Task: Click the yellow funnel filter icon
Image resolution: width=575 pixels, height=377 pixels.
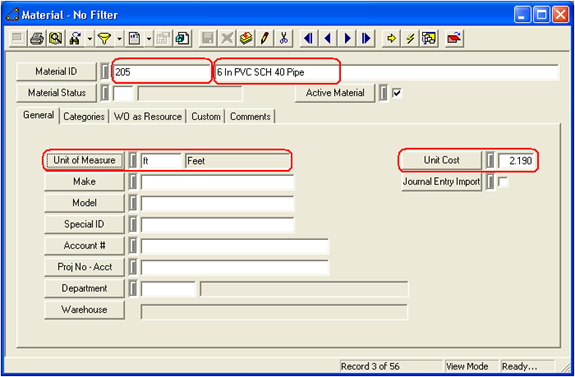Action: tap(105, 38)
